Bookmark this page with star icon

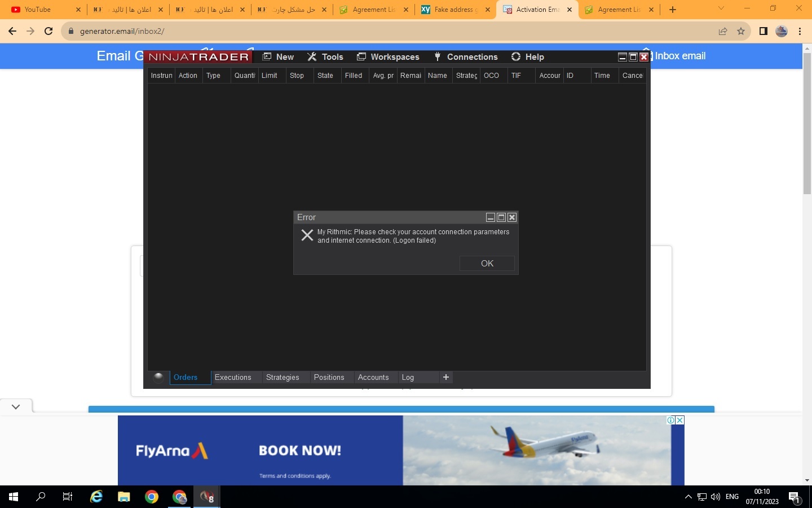[741, 32]
